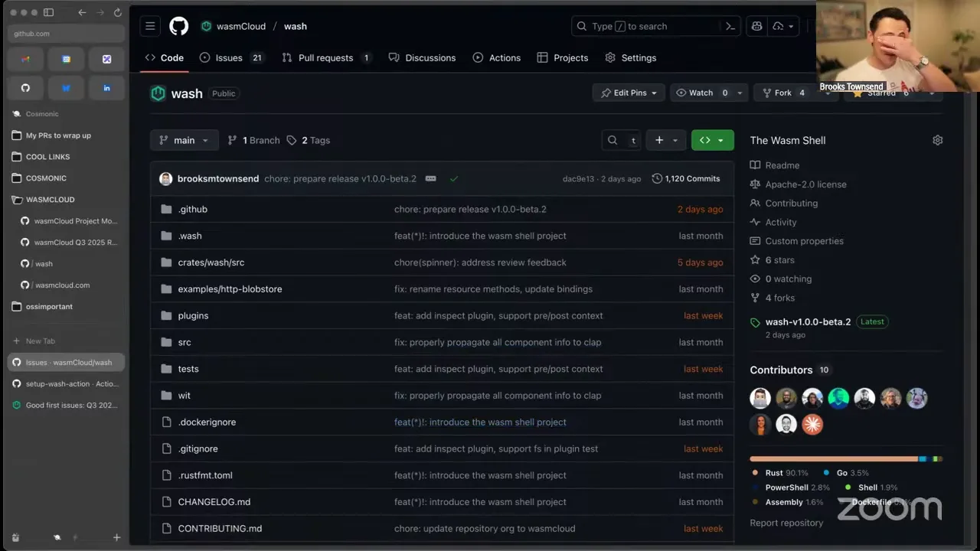Open the CONTRIBUTING.md file
Image resolution: width=980 pixels, height=551 pixels.
click(x=220, y=529)
